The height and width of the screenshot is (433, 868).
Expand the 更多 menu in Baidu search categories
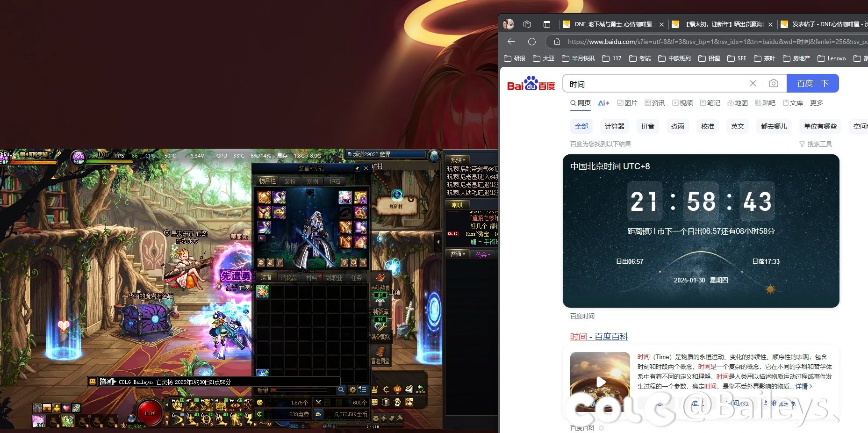pos(817,103)
